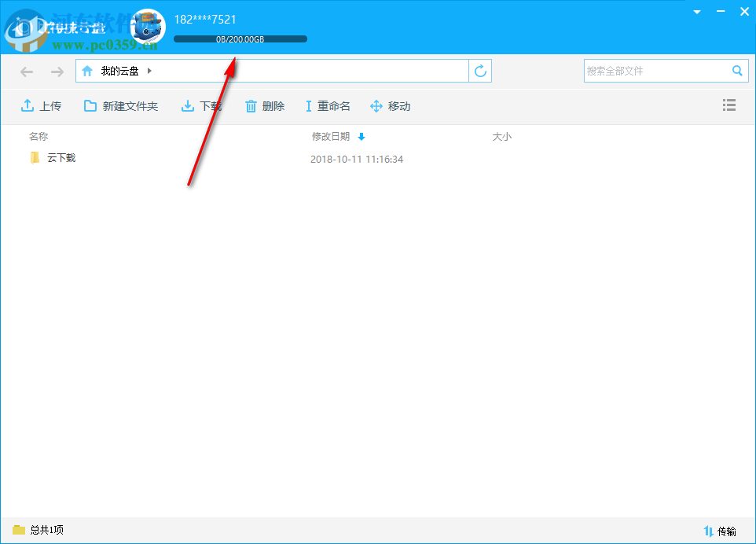Sort by the 修改日期 column header
This screenshot has width=756, height=544.
[331, 137]
